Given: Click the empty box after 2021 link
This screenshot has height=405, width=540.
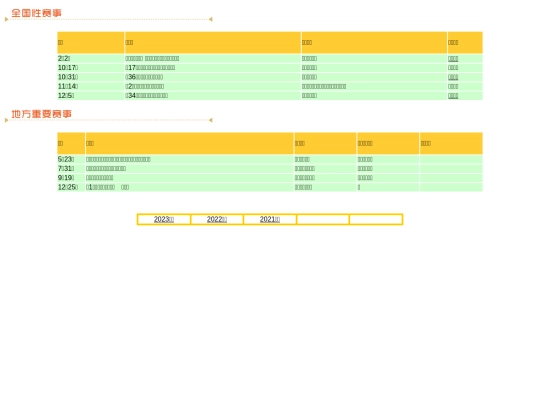Looking at the screenshot, I should click(323, 219).
